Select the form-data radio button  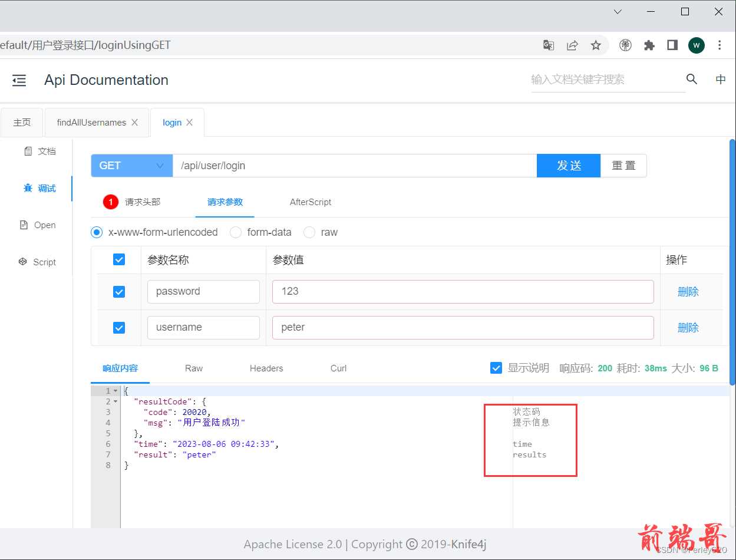[236, 232]
